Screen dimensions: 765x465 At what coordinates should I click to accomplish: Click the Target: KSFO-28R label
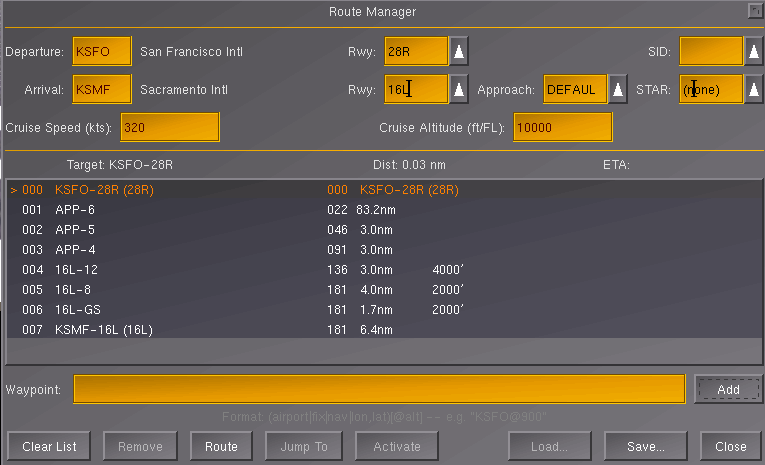(x=120, y=165)
